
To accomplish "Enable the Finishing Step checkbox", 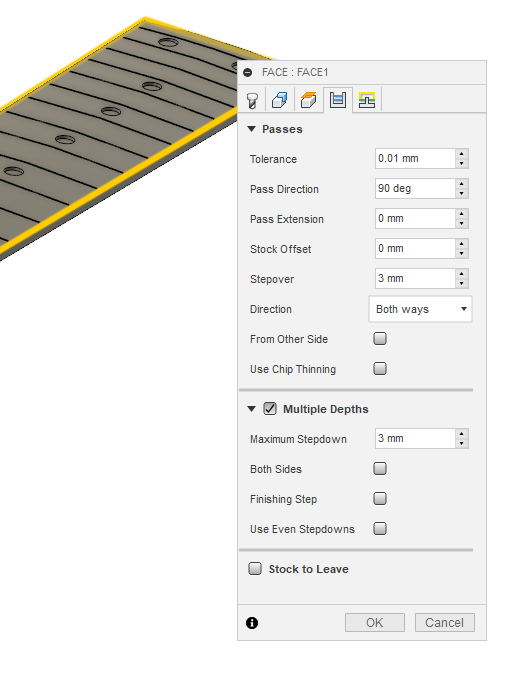I will point(380,498).
